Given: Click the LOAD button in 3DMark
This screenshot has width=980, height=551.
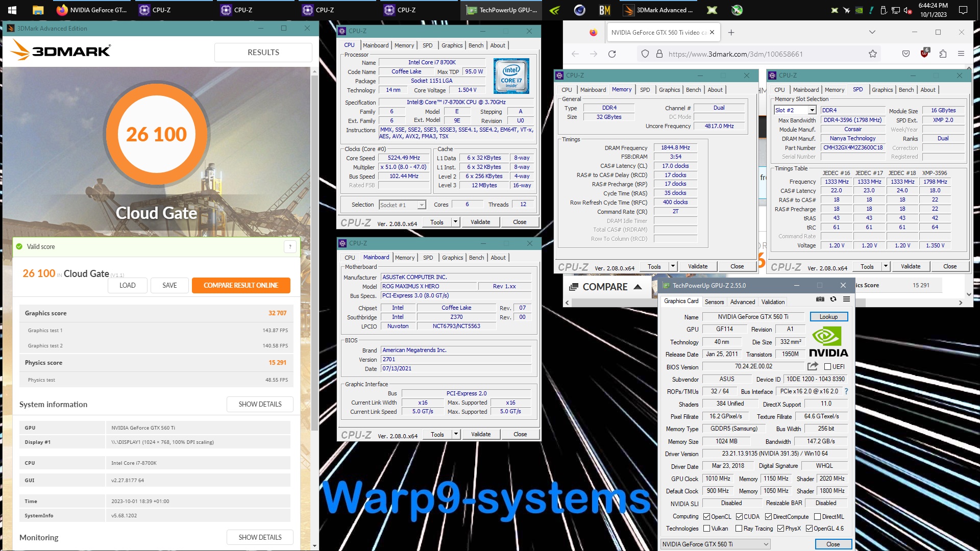Looking at the screenshot, I should pyautogui.click(x=127, y=285).
